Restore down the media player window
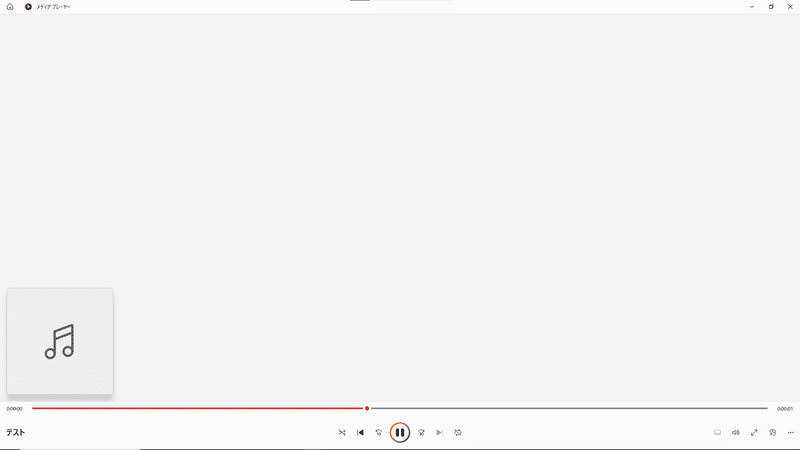The image size is (800, 450). (771, 7)
